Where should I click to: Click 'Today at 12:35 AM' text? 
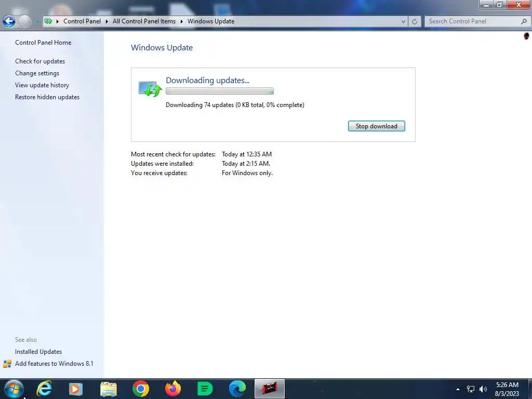tap(247, 154)
